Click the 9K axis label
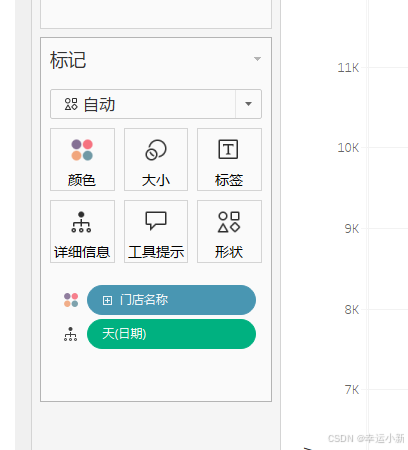The image size is (408, 450). pyautogui.click(x=352, y=229)
